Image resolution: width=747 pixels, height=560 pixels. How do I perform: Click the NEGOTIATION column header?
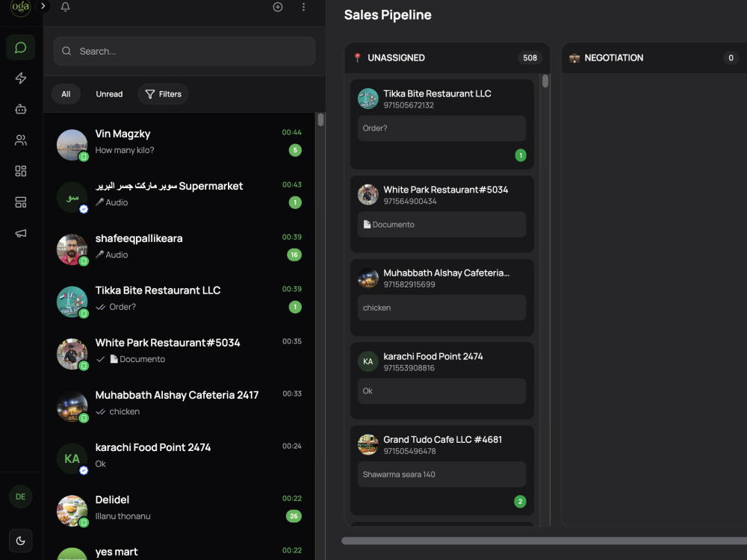coord(654,58)
